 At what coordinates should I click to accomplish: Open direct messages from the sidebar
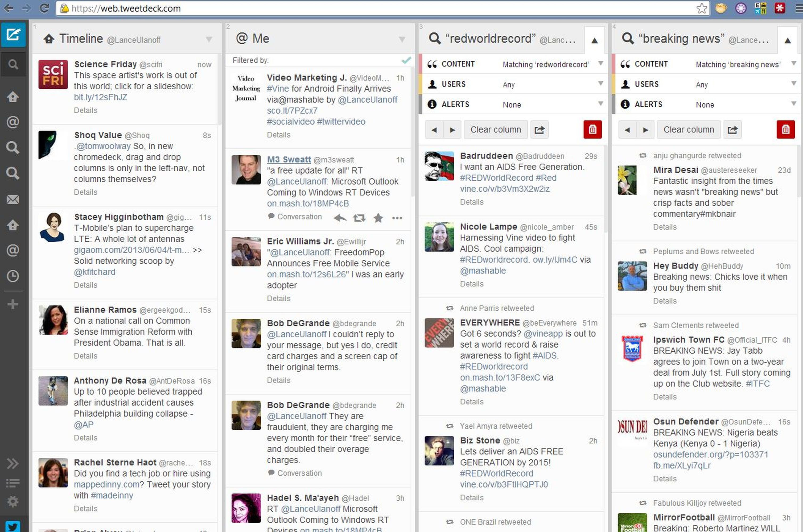click(13, 200)
